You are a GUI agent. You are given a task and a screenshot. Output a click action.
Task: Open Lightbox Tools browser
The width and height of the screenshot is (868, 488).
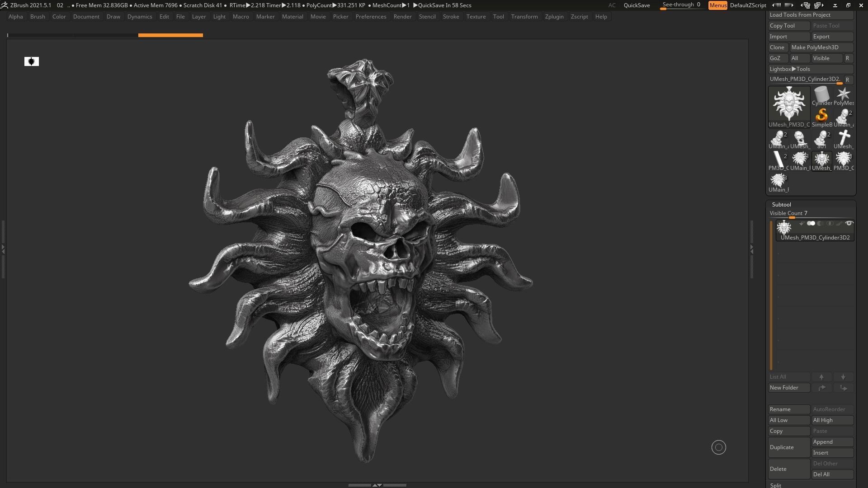[811, 69]
